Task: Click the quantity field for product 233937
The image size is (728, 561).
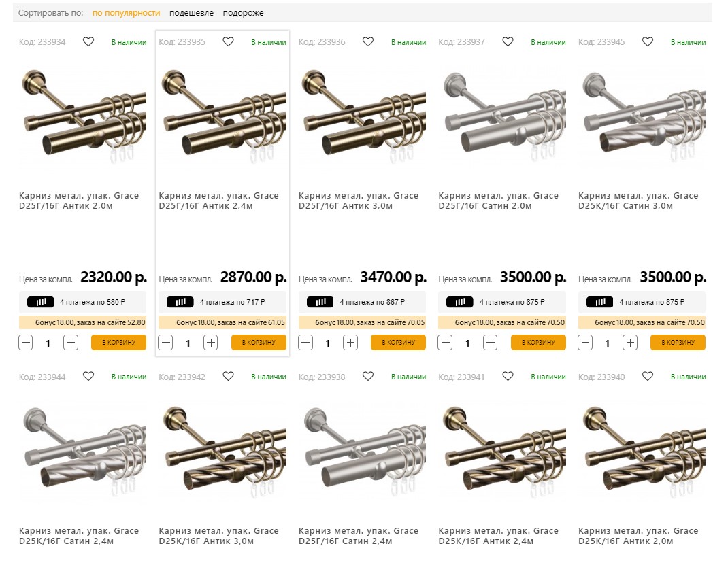Action: click(467, 343)
